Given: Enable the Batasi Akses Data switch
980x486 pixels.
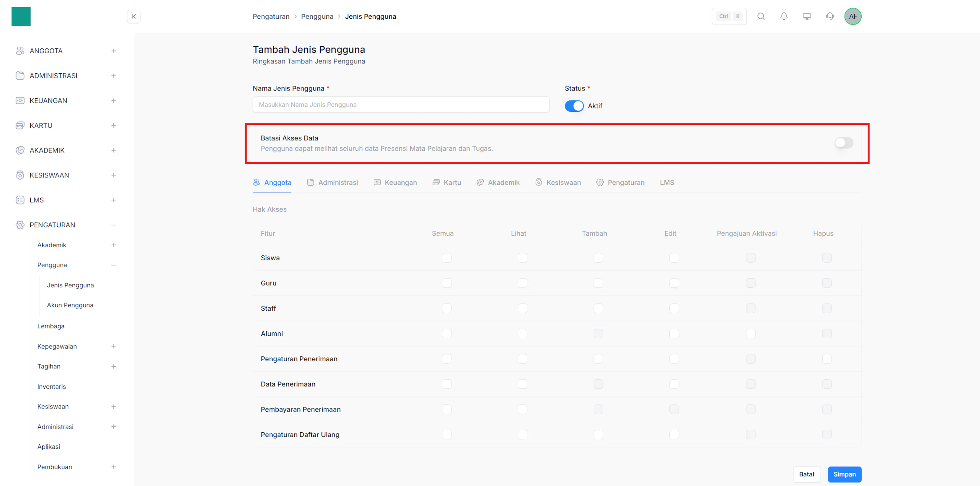Looking at the screenshot, I should [x=844, y=143].
